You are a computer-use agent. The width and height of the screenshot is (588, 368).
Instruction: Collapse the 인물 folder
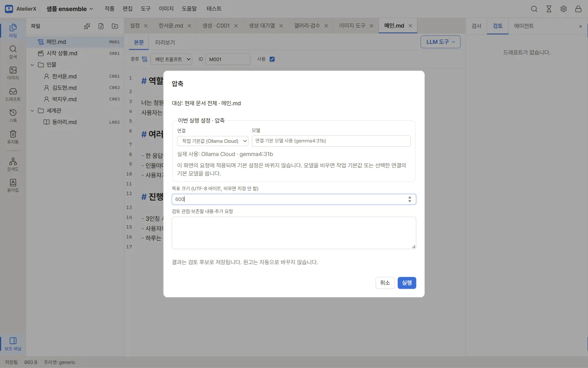(x=32, y=65)
